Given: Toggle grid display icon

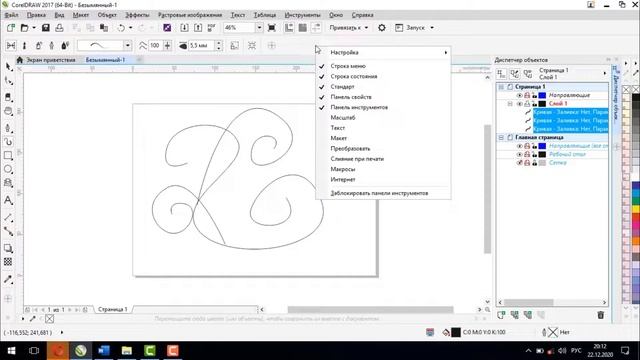Looking at the screenshot, I should (302, 28).
